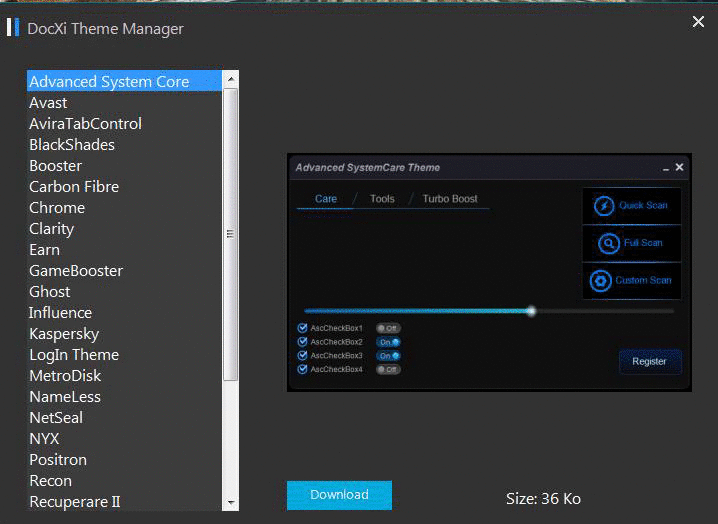Select the Recon theme
Screen dimensions: 718x524
(x=125, y=481)
